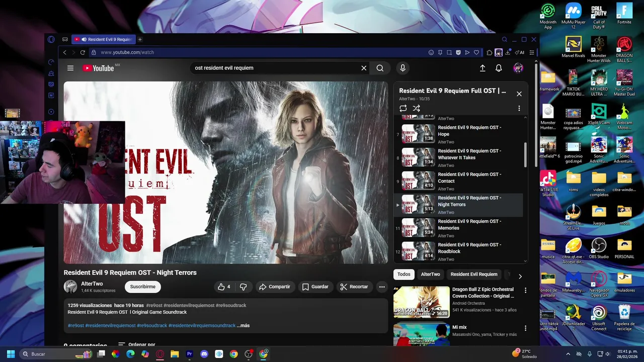Subscribe with the 'Suscribirme' button
This screenshot has height=362, width=644.
click(x=143, y=287)
